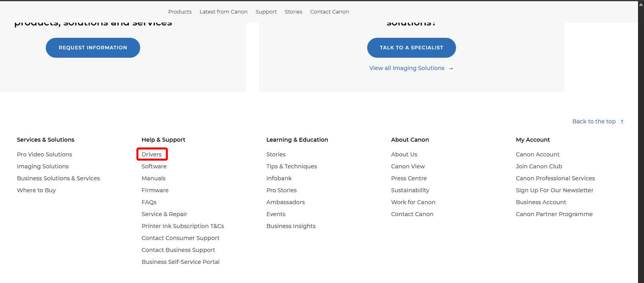Go to the Sustainability page link
Viewport: 644px width, 283px height.
410,190
